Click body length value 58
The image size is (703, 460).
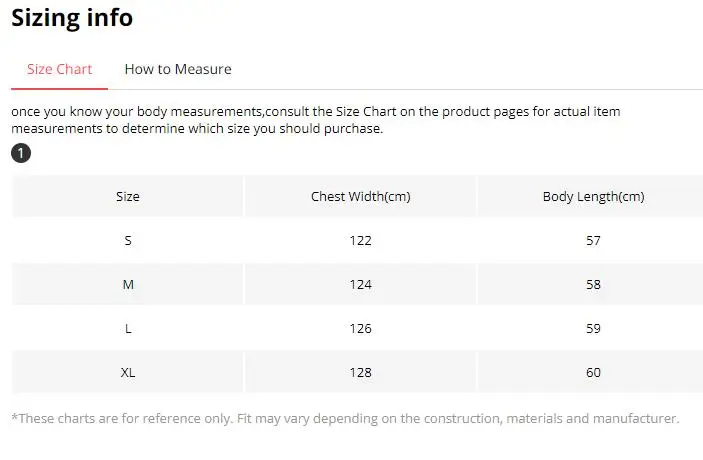593,285
